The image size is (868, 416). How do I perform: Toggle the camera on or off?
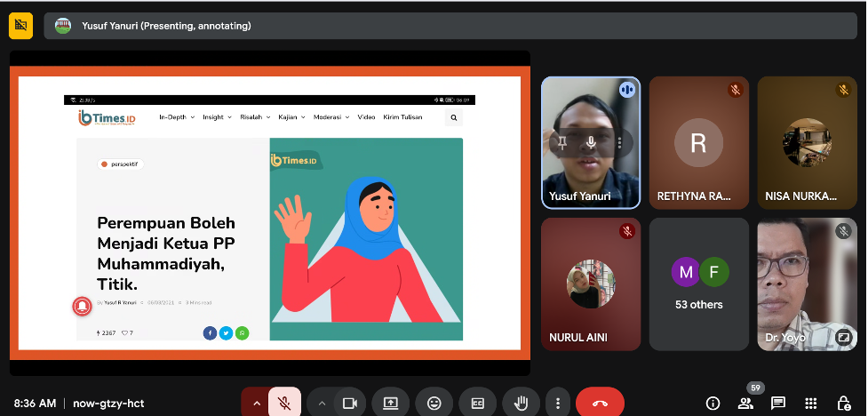click(349, 403)
